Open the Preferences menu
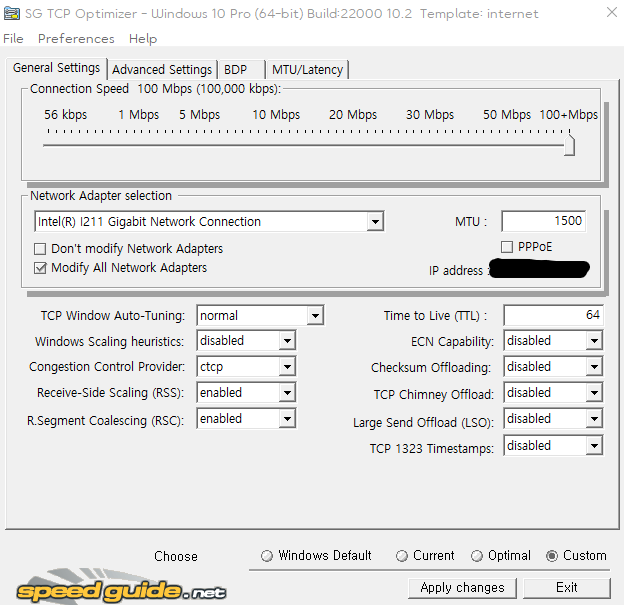Image resolution: width=624 pixels, height=605 pixels. tap(76, 39)
